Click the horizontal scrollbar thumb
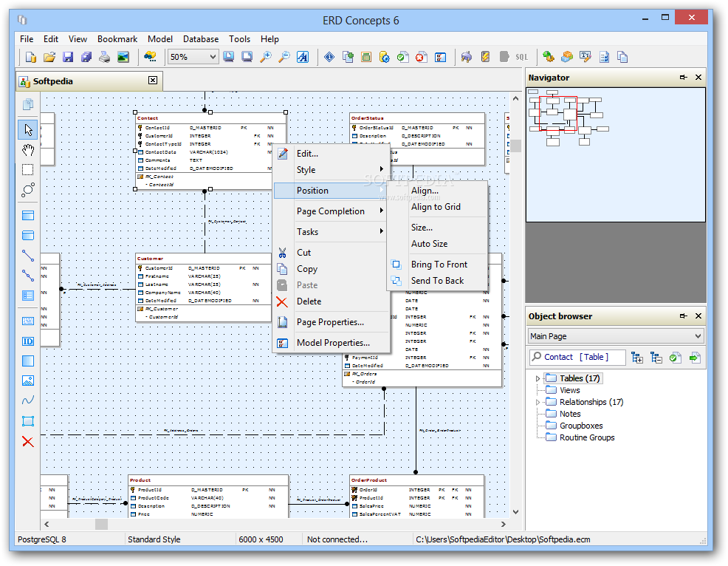 point(102,524)
